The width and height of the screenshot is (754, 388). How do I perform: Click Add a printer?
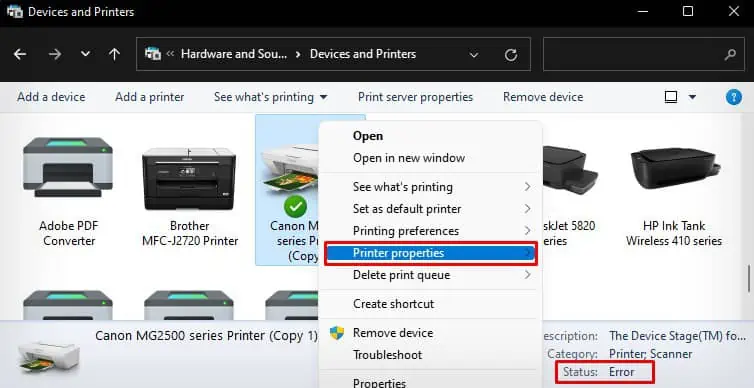click(x=150, y=97)
